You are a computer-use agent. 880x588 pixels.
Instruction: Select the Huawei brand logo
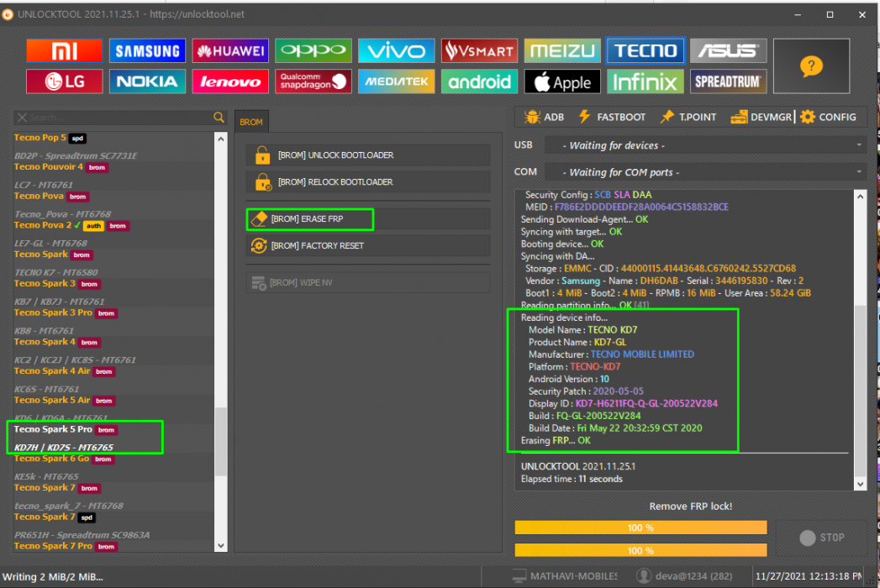(x=230, y=51)
